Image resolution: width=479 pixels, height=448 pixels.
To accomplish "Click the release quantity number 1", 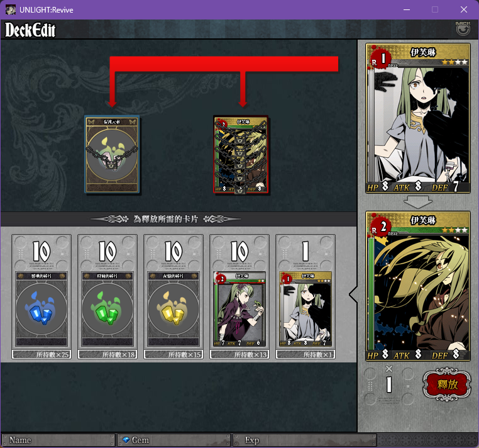I will [389, 384].
